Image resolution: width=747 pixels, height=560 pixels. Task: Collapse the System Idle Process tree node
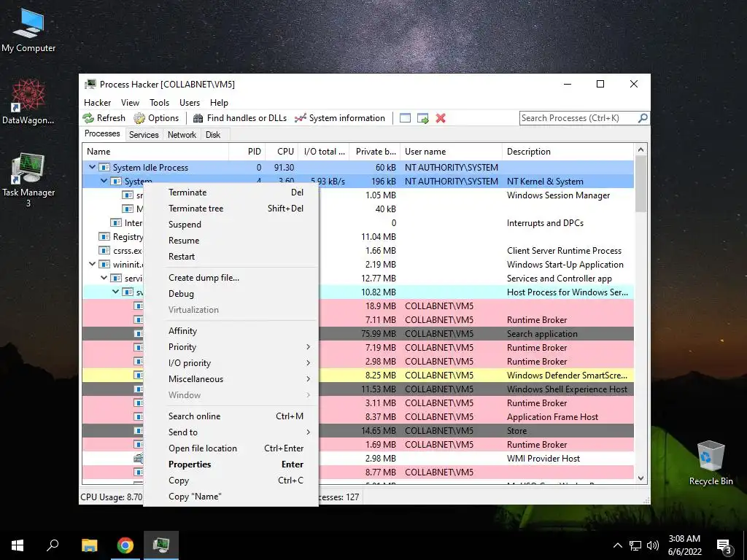tap(92, 167)
